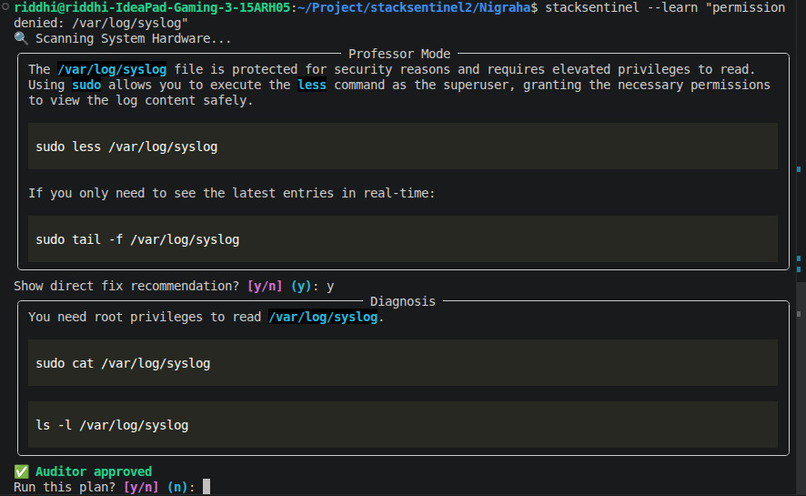Click the 'Diagnosis' panel title

[x=402, y=301]
